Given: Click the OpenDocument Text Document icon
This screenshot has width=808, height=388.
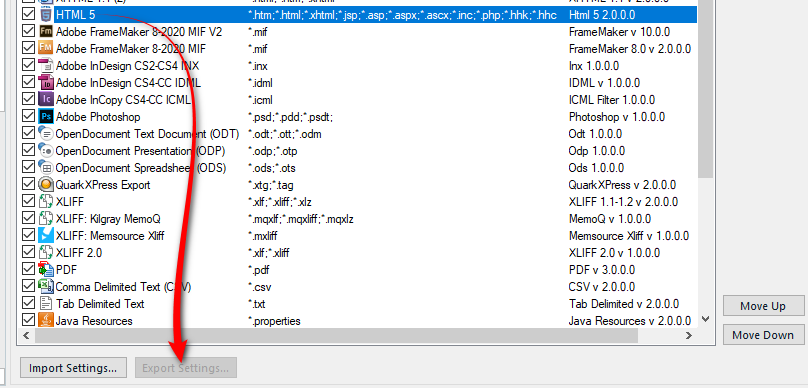Looking at the screenshot, I should click(x=45, y=134).
